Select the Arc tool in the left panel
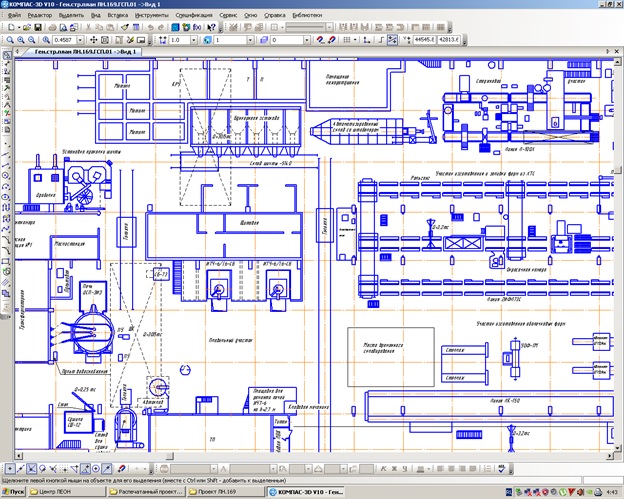This screenshot has width=624, height=499. point(6,186)
